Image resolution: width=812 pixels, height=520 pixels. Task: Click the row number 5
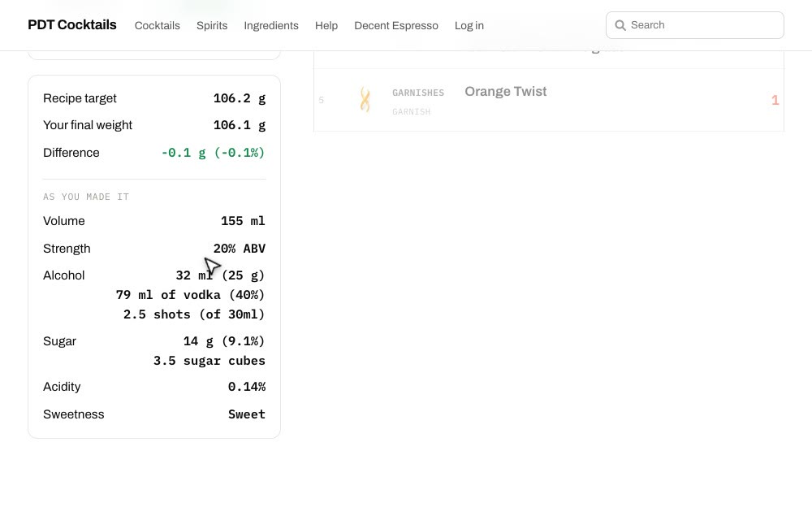[x=321, y=100]
